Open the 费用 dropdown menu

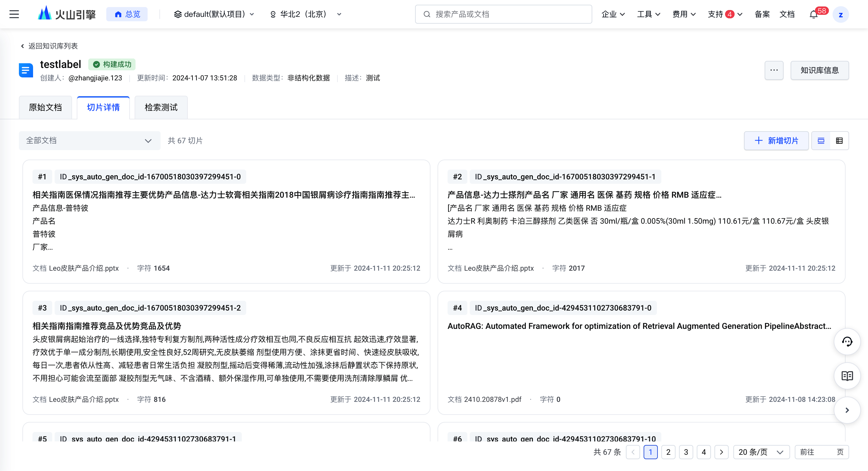tap(684, 14)
